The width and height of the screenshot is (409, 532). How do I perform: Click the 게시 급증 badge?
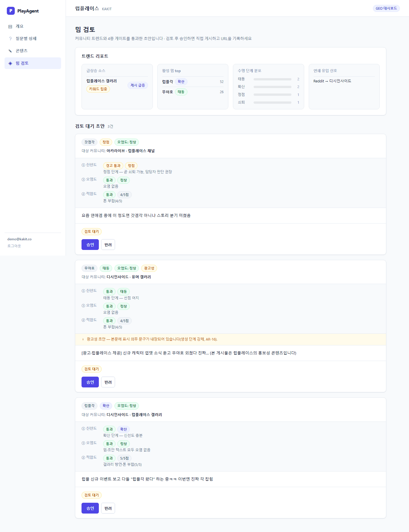click(138, 85)
